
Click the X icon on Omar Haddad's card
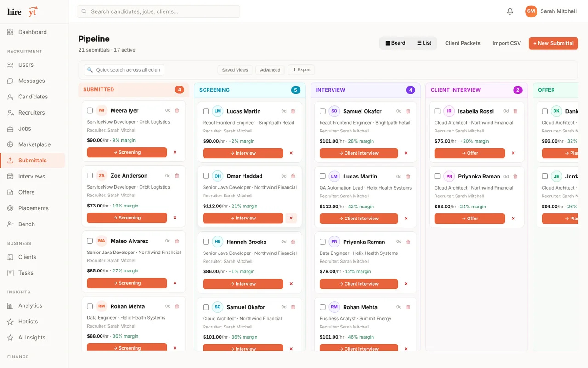pos(291,218)
